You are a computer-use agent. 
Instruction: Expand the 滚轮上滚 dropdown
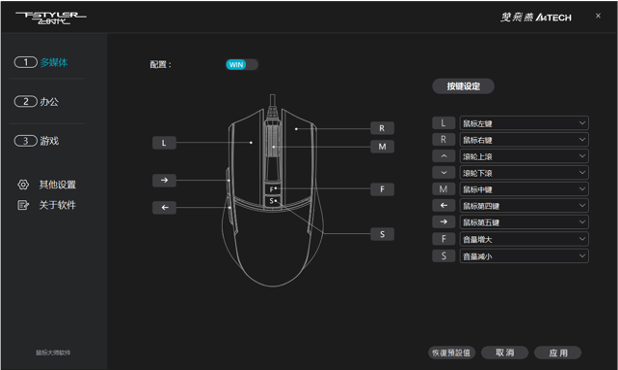click(x=524, y=156)
